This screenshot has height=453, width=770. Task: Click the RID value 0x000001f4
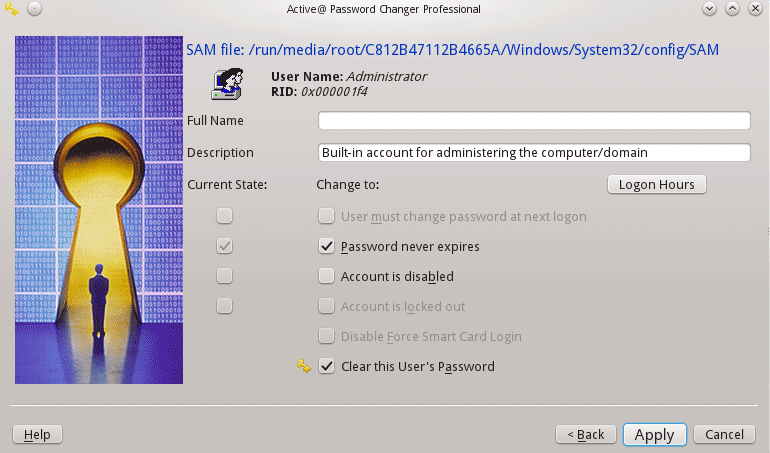coord(334,92)
